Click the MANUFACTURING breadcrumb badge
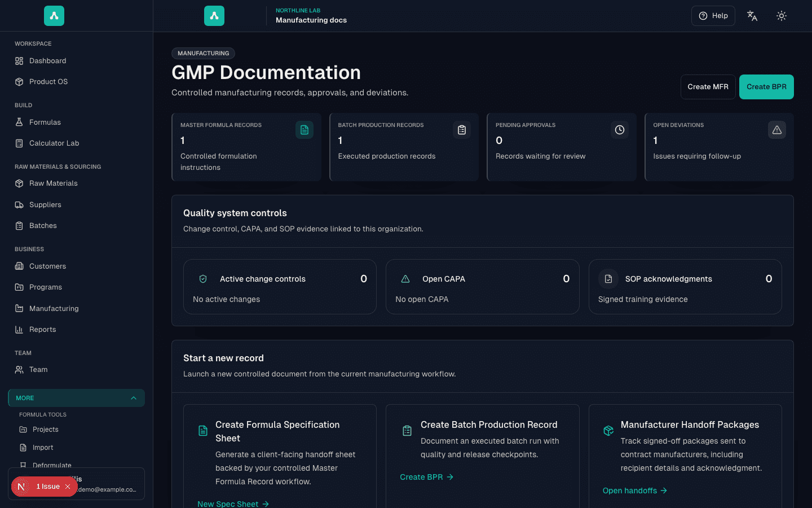This screenshot has height=508, width=812. coord(204,53)
